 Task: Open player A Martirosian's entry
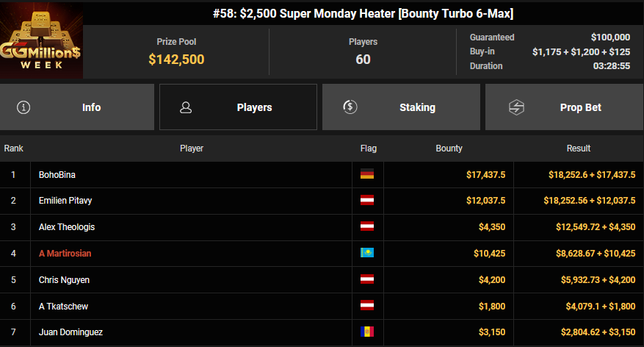pyautogui.click(x=65, y=254)
